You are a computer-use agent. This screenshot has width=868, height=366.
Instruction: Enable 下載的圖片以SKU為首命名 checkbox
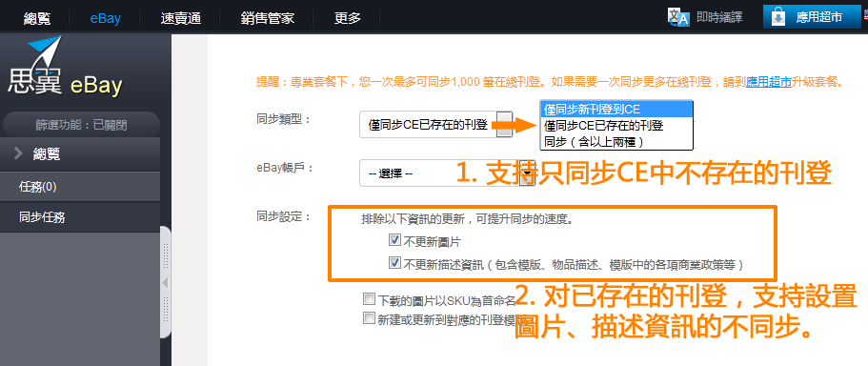369,299
